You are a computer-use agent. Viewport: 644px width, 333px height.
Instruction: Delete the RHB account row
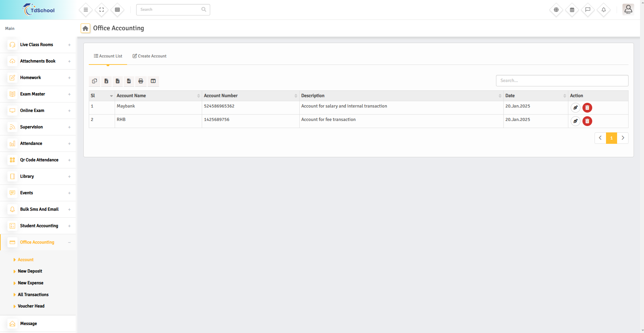click(x=587, y=121)
